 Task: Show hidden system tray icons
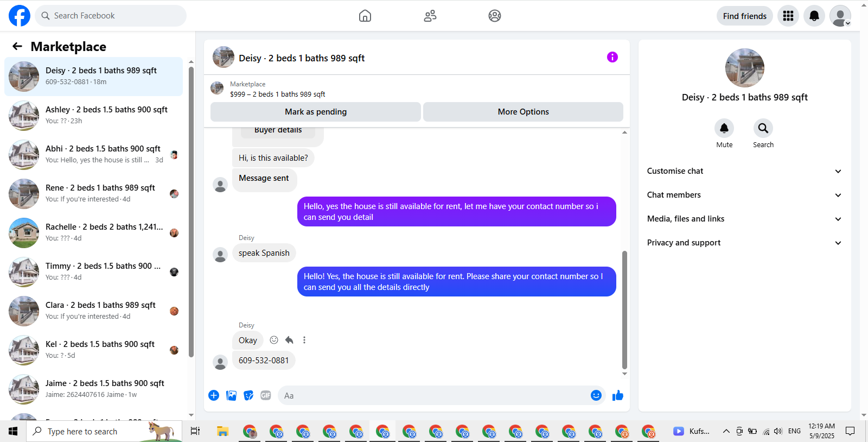tap(726, 431)
